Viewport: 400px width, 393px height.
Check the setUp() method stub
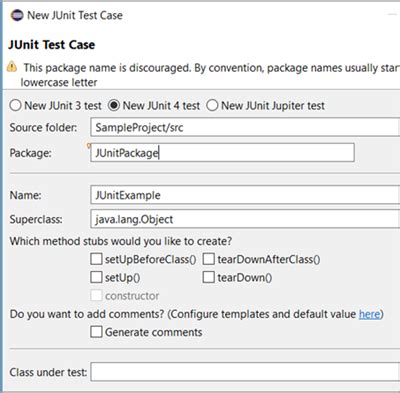tap(96, 277)
